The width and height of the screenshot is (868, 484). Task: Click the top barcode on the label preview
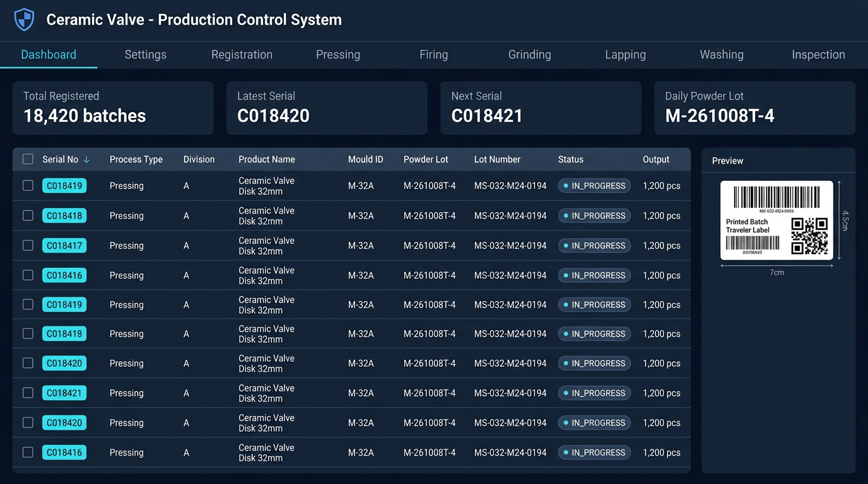coord(777,197)
